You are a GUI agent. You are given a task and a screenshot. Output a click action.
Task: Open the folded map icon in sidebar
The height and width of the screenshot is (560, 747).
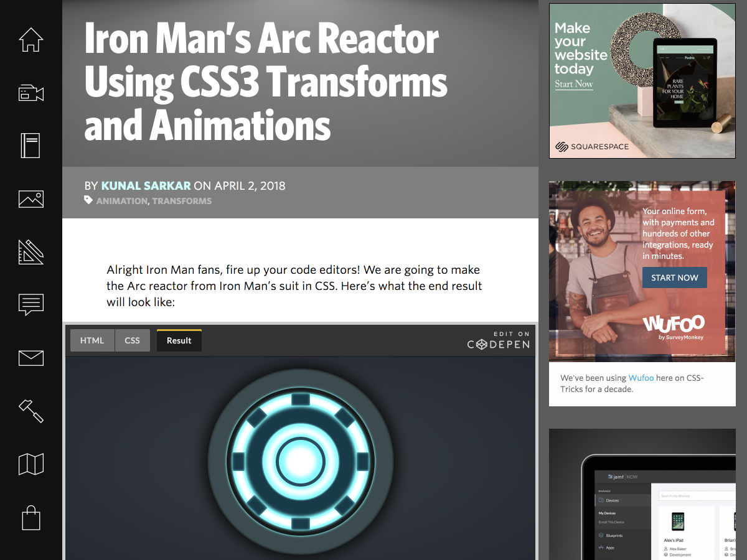click(x=31, y=464)
